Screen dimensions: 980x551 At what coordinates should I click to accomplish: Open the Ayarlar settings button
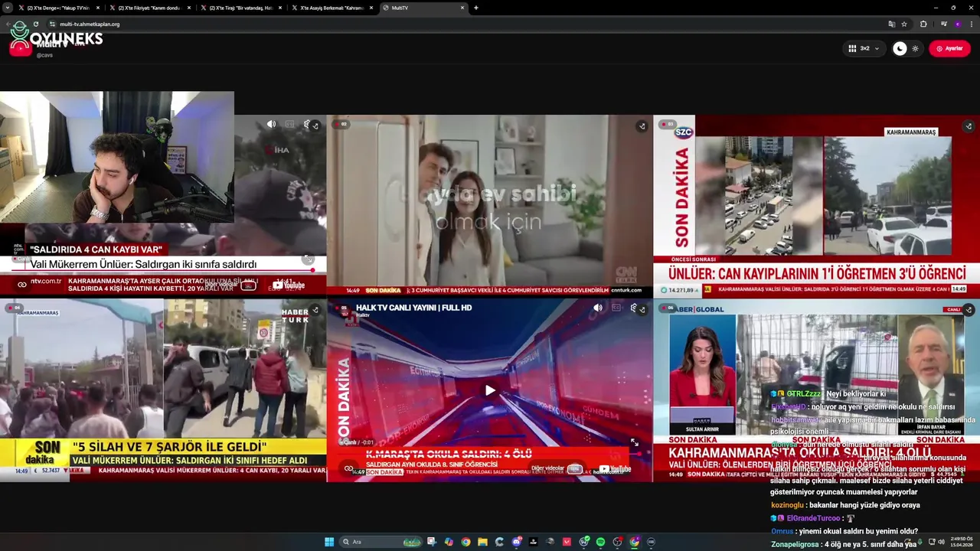949,48
